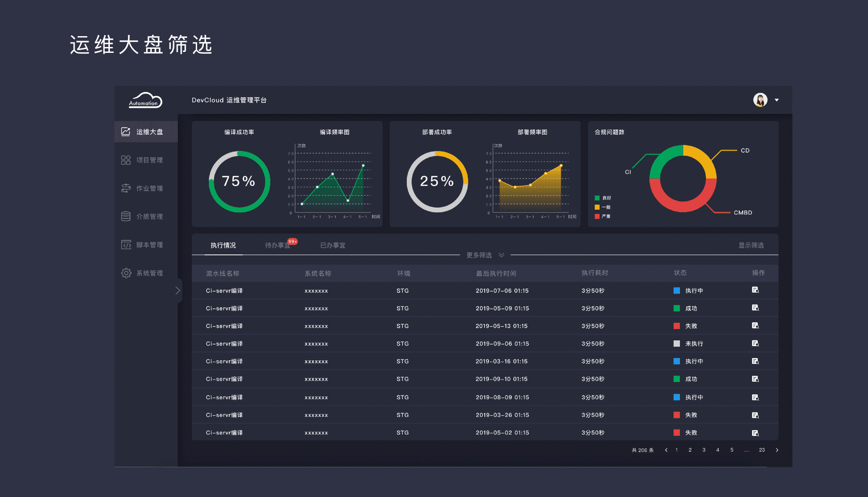This screenshot has height=497, width=868.
Task: Click the 显示筛选 link
Action: pyautogui.click(x=751, y=245)
